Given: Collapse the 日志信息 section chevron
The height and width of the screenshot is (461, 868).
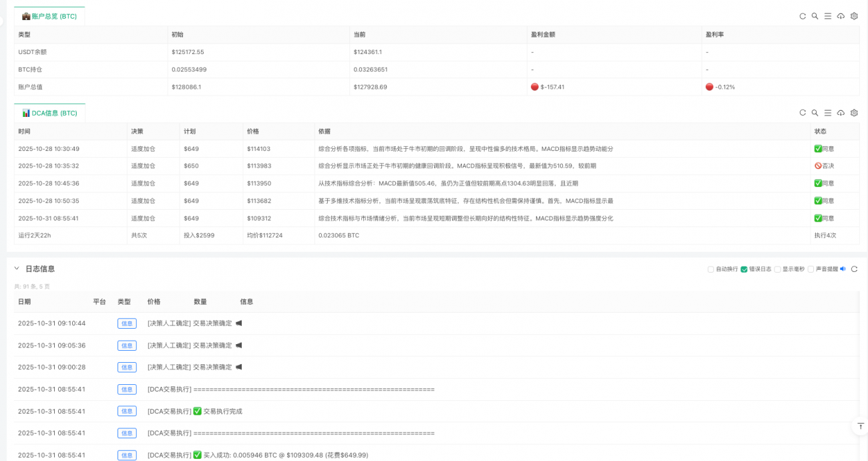Looking at the screenshot, I should [17, 269].
